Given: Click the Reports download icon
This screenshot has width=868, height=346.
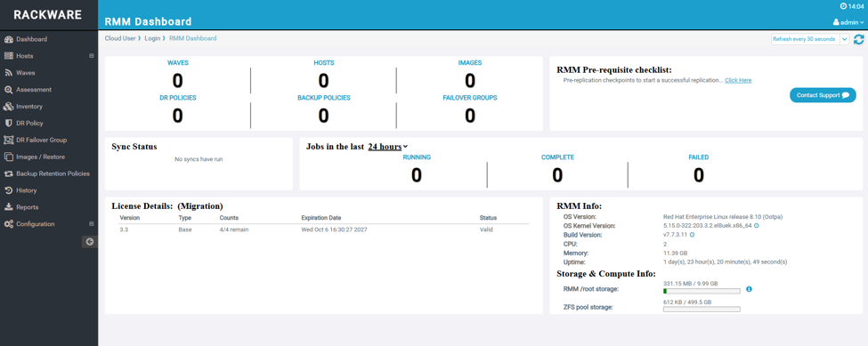Looking at the screenshot, I should (x=8, y=207).
